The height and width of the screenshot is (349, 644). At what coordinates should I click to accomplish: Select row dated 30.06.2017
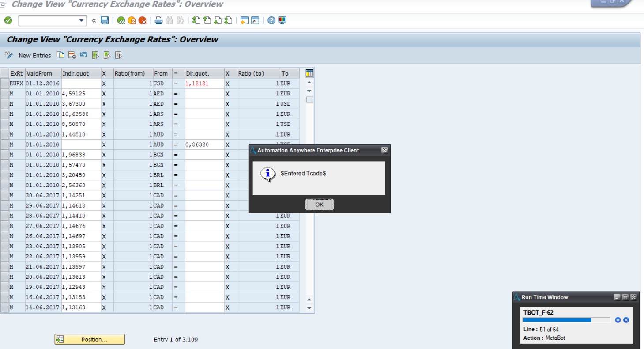tap(4, 195)
